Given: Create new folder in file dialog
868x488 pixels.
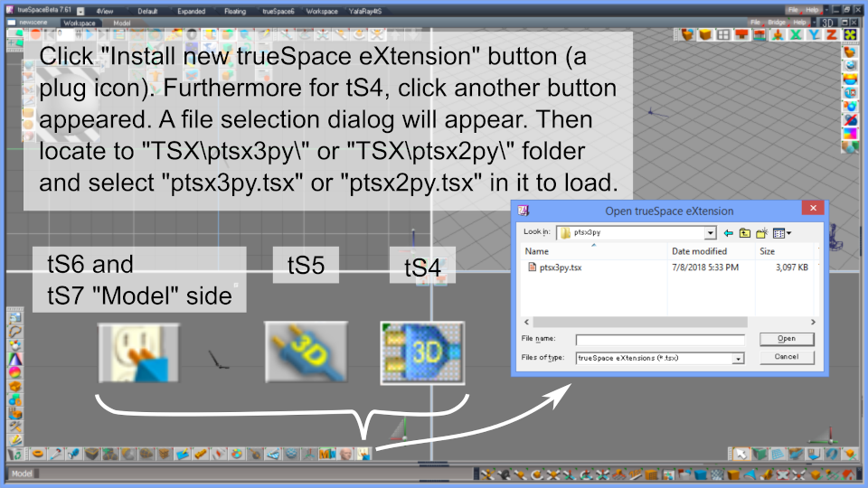Looking at the screenshot, I should pyautogui.click(x=761, y=233).
